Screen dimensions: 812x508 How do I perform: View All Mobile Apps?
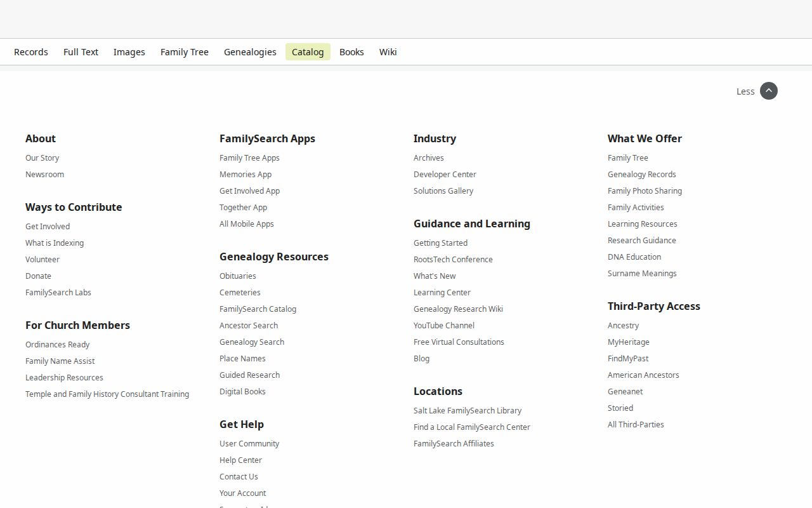[x=247, y=224]
